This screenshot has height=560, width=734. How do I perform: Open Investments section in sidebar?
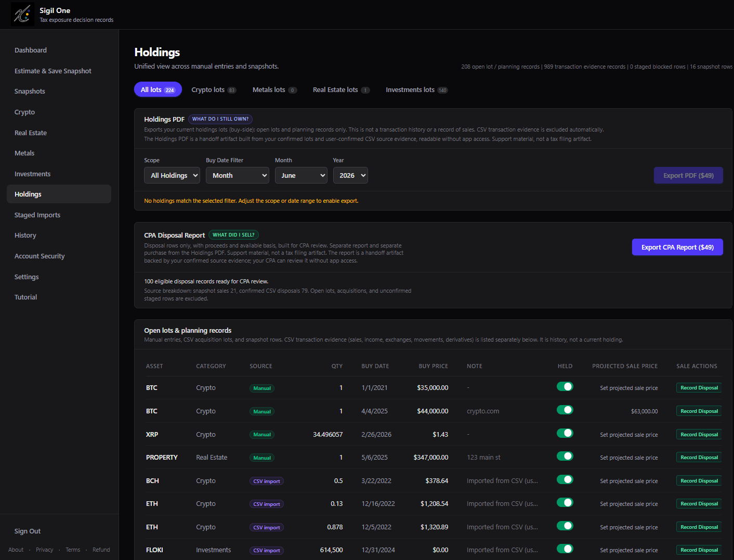pos(32,174)
